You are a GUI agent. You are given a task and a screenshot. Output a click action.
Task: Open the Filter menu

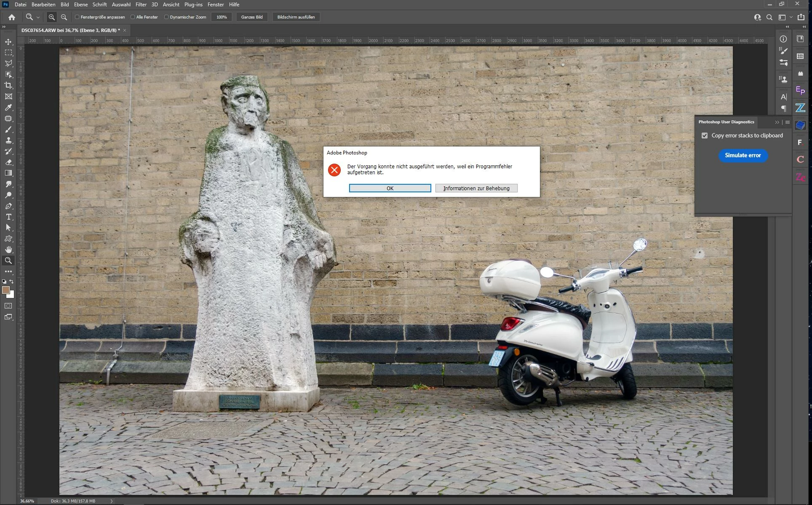(x=141, y=5)
